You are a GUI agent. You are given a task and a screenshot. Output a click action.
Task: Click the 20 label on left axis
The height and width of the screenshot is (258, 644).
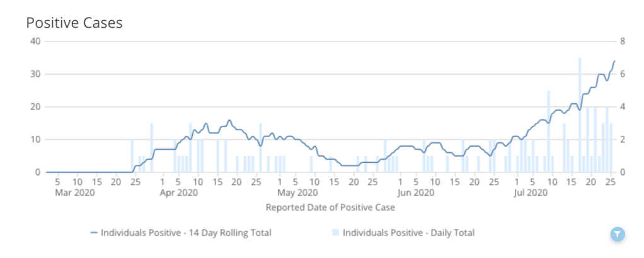tap(34, 107)
